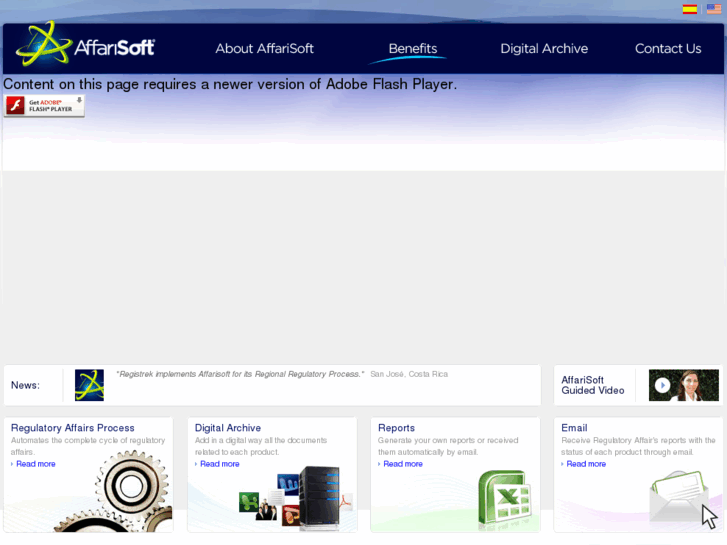Click the Regulatory Affairs Process heading
The image size is (727, 545).
72,428
